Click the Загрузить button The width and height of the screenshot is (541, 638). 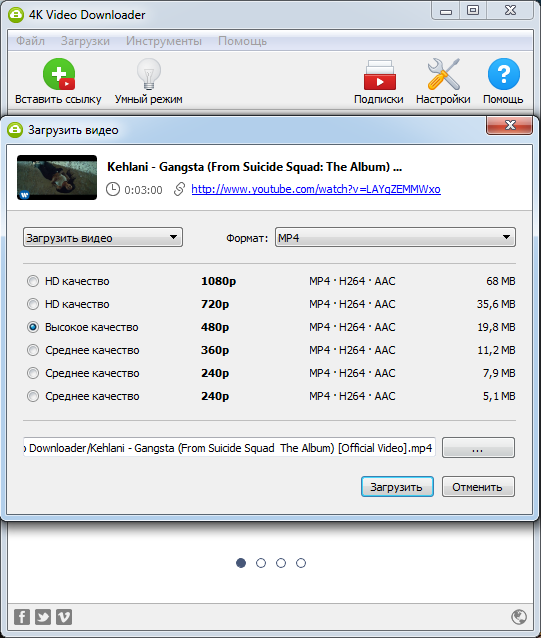[397, 487]
